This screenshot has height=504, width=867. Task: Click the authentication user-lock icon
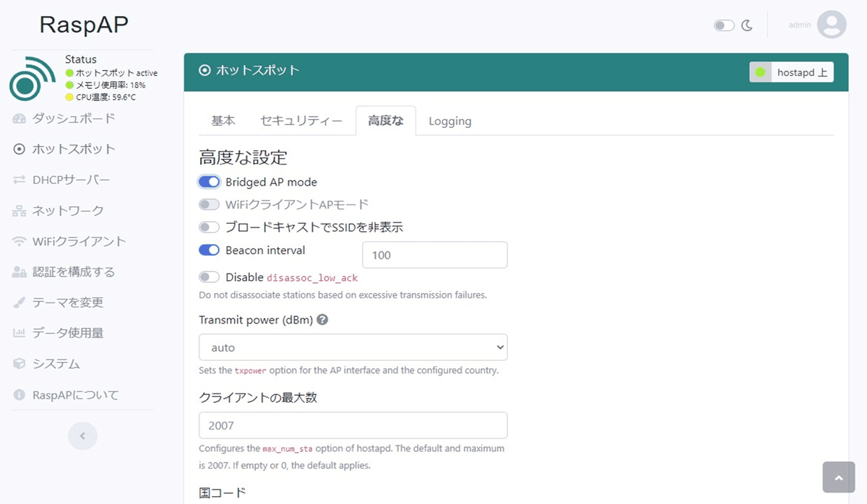pyautogui.click(x=20, y=272)
